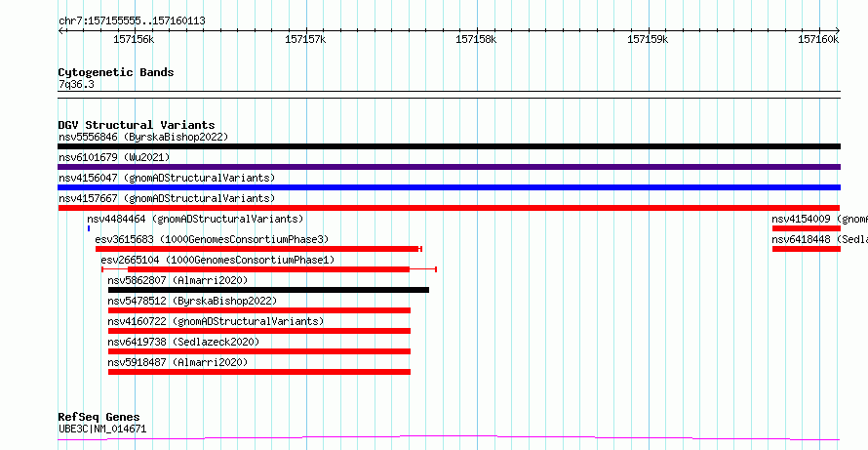Click the red esv3615683 variant bar

[258, 249]
